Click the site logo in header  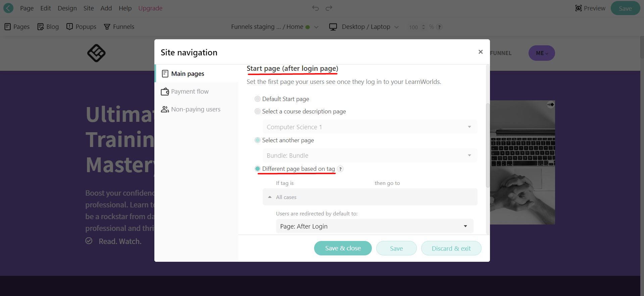pos(96,53)
